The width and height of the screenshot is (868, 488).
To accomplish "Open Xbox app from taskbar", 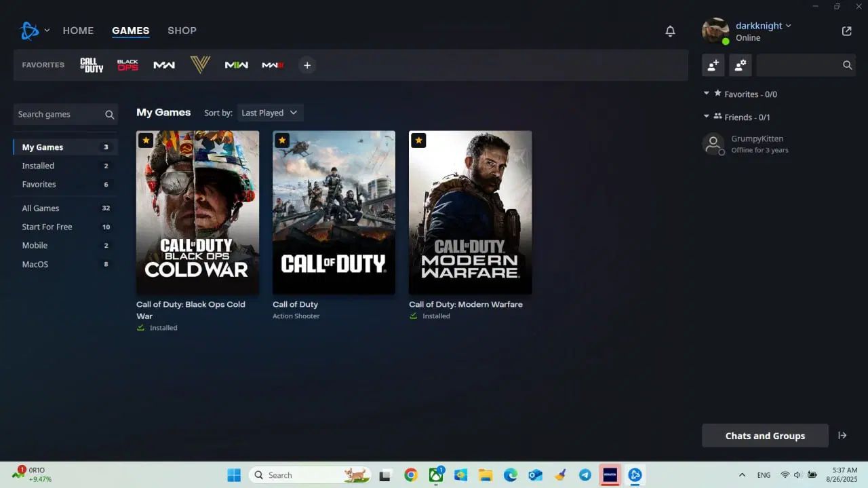I will (435, 475).
